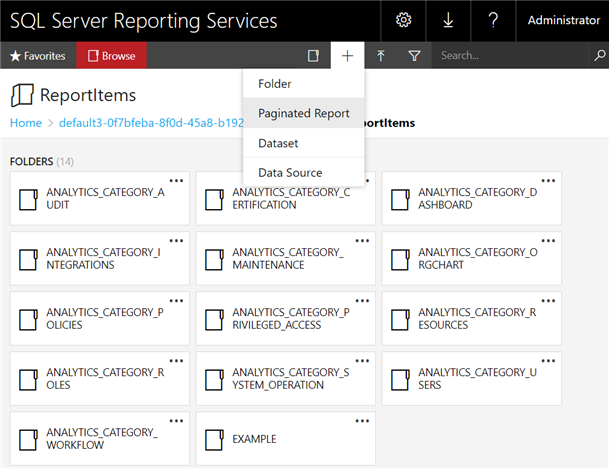Open ellipsis menu for ANALYTICS_CATEGORY_USERS
The width and height of the screenshot is (609, 469).
click(x=548, y=361)
